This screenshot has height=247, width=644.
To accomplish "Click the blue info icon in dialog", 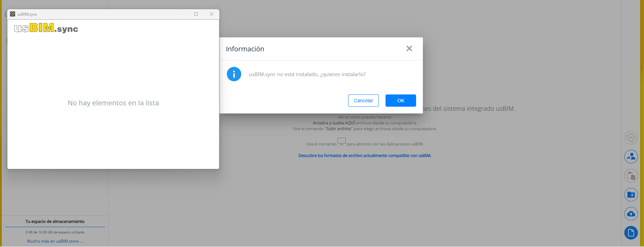I will [234, 74].
